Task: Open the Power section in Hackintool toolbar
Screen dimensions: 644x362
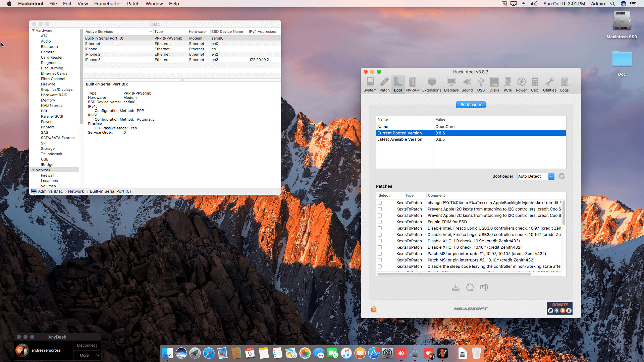Action: pos(521,84)
